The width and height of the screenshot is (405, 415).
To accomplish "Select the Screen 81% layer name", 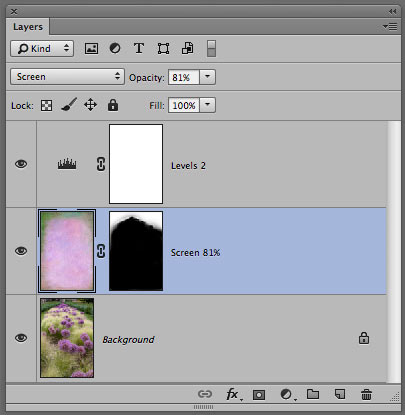I will click(x=196, y=253).
